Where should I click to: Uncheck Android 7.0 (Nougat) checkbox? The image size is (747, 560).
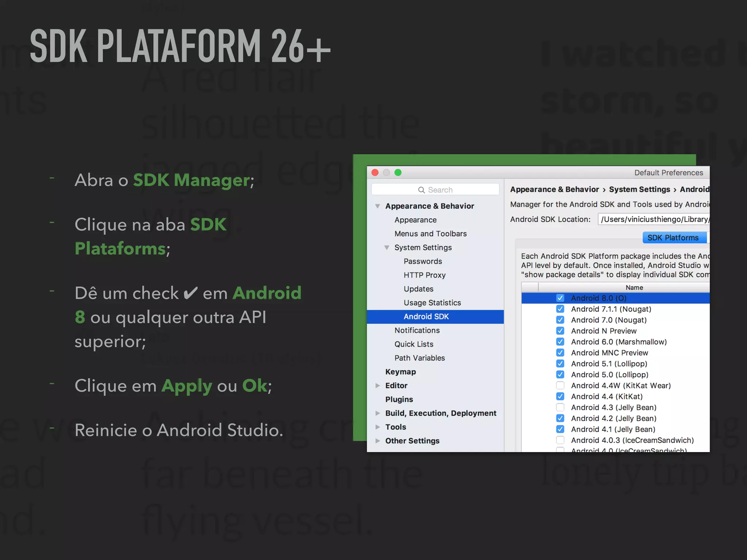coord(560,320)
